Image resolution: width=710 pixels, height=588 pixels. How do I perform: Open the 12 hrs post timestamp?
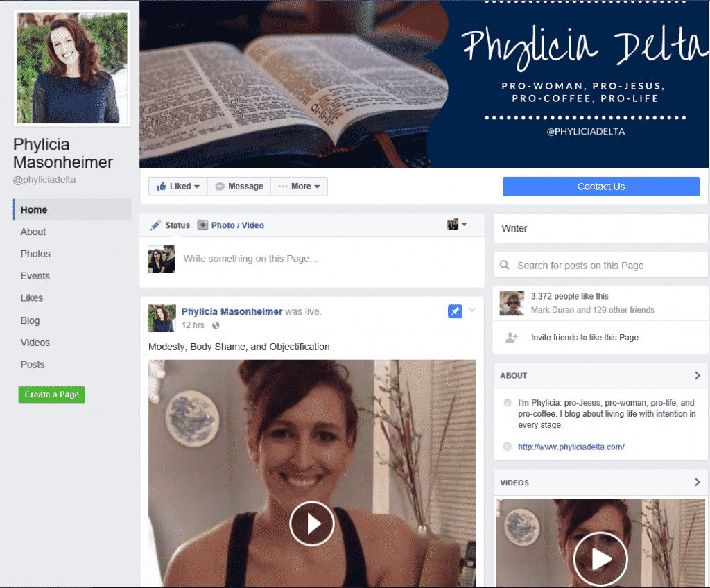tap(193, 325)
